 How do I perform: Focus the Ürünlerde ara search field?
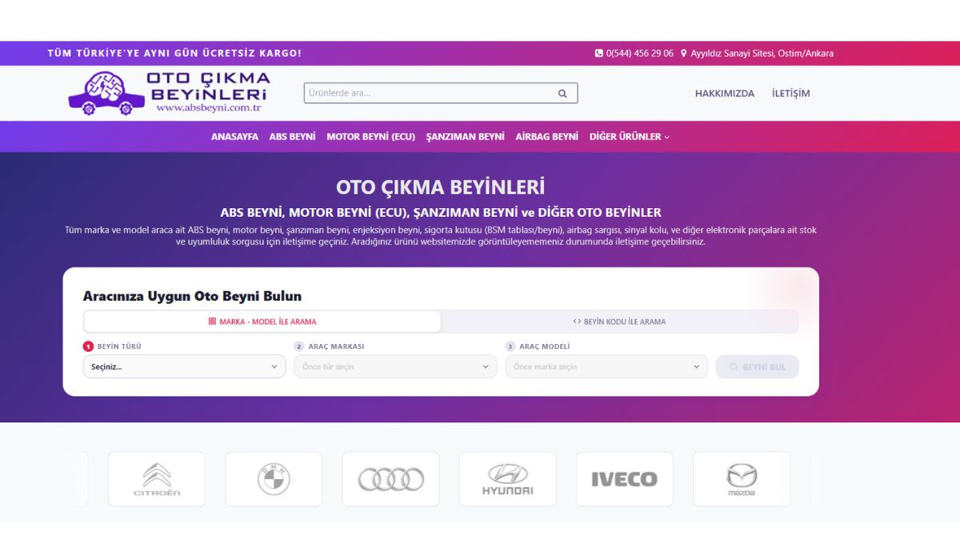tap(428, 94)
